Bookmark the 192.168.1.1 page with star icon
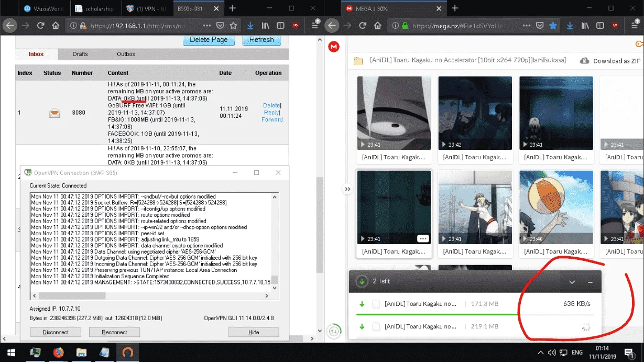644x362 pixels. click(234, 26)
